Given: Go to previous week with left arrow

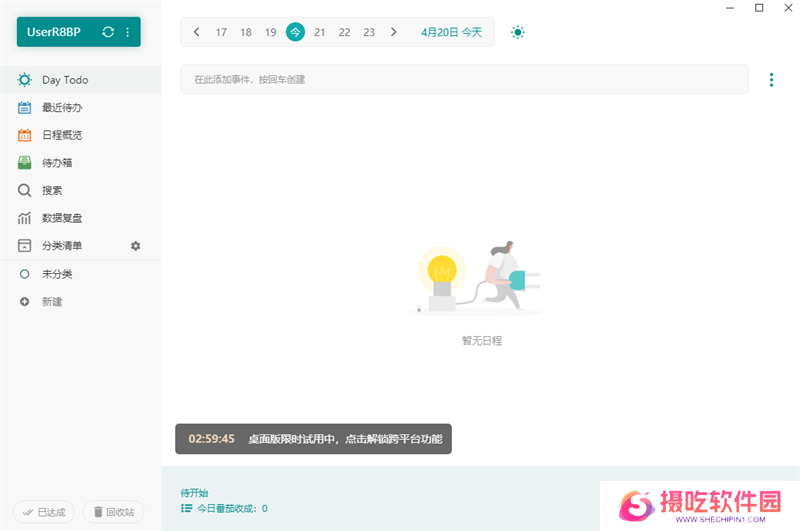Looking at the screenshot, I should pyautogui.click(x=196, y=32).
